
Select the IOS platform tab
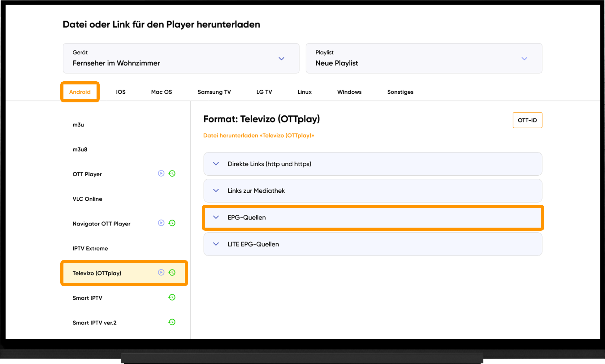[121, 92]
